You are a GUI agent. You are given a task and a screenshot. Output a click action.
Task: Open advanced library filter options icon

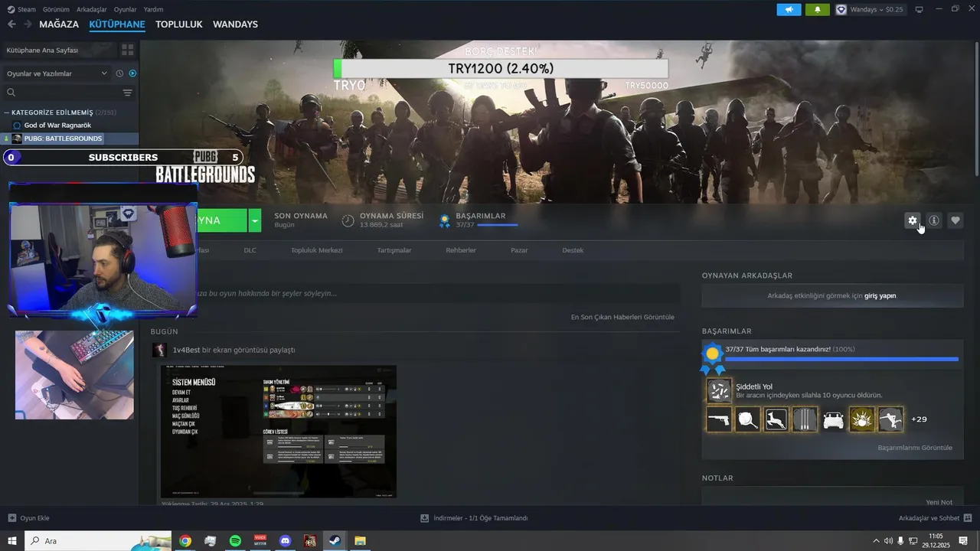[128, 93]
